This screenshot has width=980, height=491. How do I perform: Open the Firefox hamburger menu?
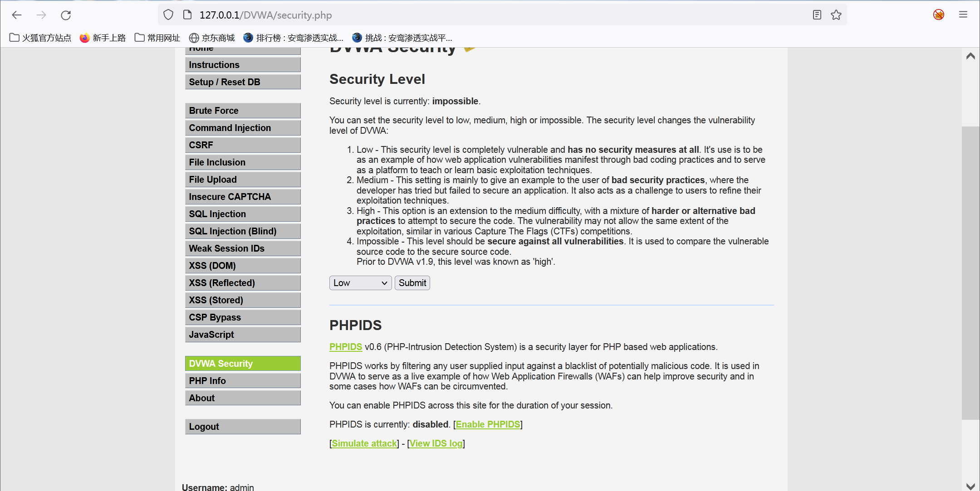click(963, 15)
